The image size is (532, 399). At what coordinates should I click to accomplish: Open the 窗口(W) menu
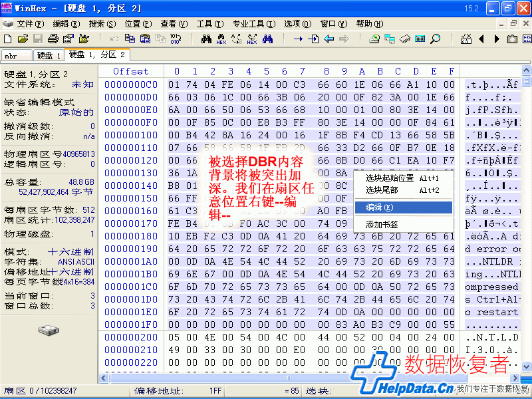click(334, 24)
